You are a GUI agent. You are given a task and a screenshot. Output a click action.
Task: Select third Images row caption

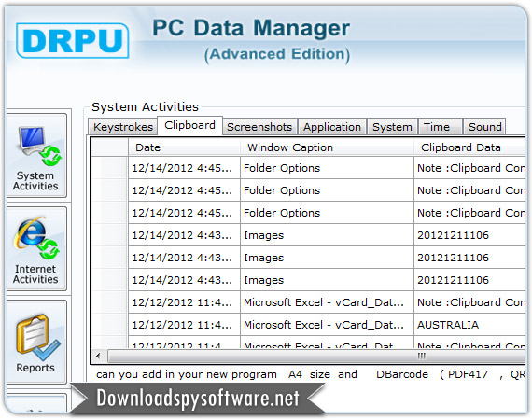pos(327,280)
